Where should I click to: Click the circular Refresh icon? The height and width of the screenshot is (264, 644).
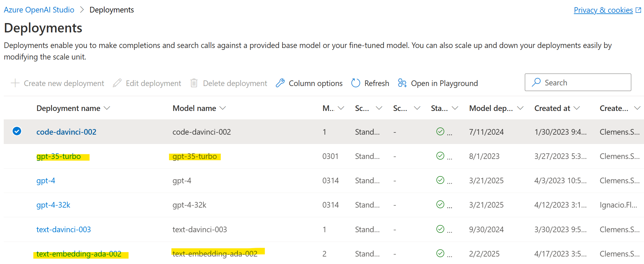click(356, 83)
